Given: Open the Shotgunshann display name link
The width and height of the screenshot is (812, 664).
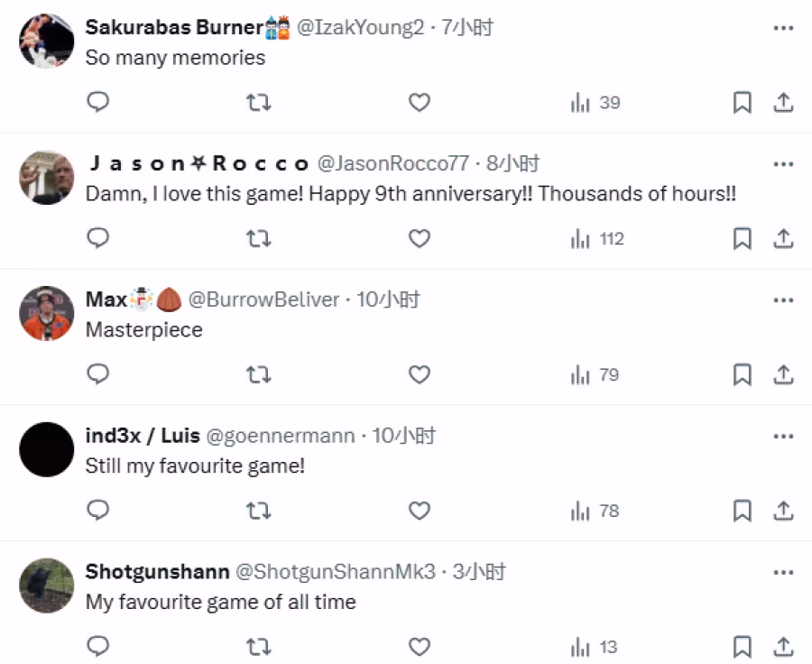Looking at the screenshot, I should point(157,572).
